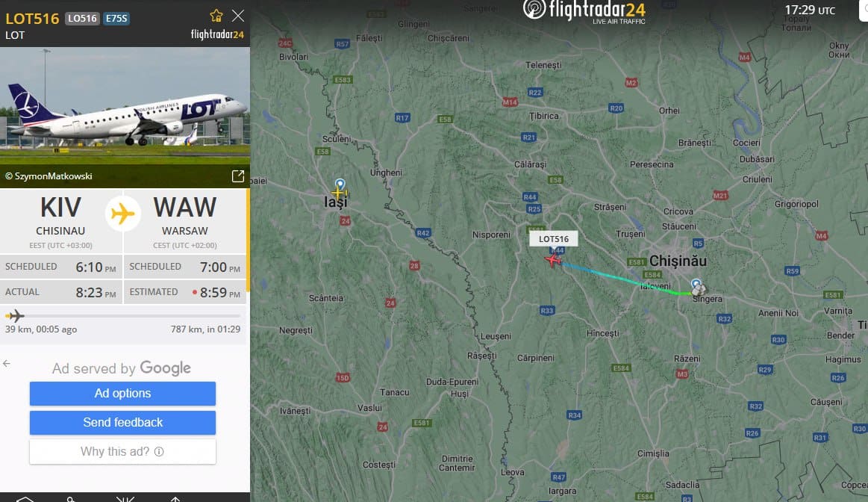This screenshot has width=868, height=502.
Task: Open aircraft photo in external link
Action: pos(238,176)
